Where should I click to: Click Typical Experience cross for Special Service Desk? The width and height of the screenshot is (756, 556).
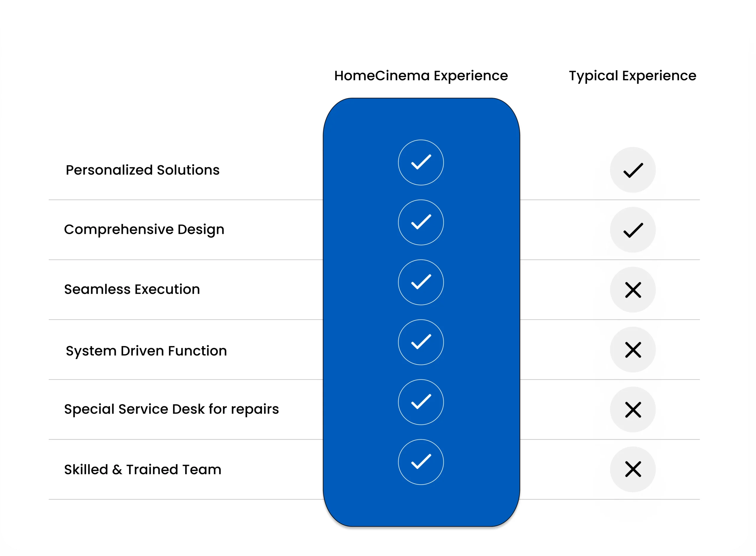[x=633, y=410]
